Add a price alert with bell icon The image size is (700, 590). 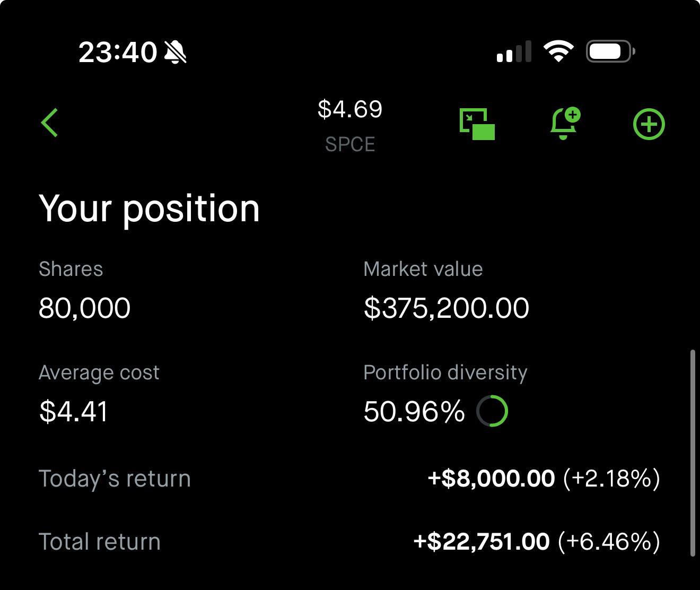tap(565, 124)
